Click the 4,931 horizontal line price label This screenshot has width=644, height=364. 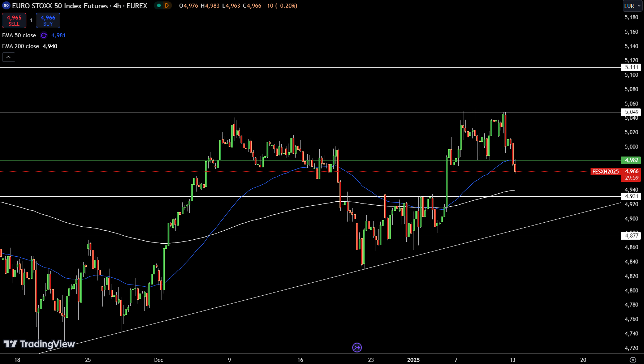tap(631, 196)
